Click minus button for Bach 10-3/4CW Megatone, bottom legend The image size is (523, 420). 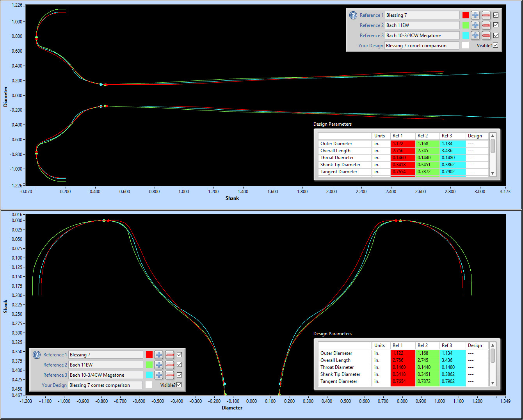point(169,375)
